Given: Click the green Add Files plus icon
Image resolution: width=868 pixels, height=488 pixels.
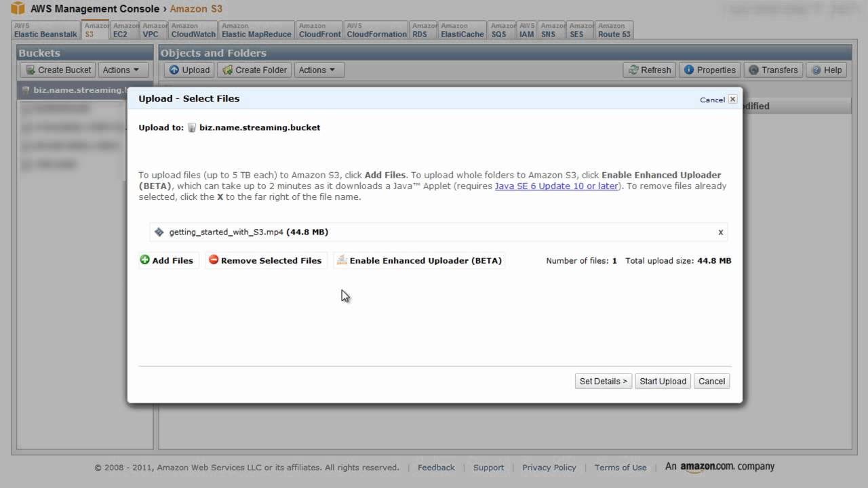Looking at the screenshot, I should click(144, 260).
